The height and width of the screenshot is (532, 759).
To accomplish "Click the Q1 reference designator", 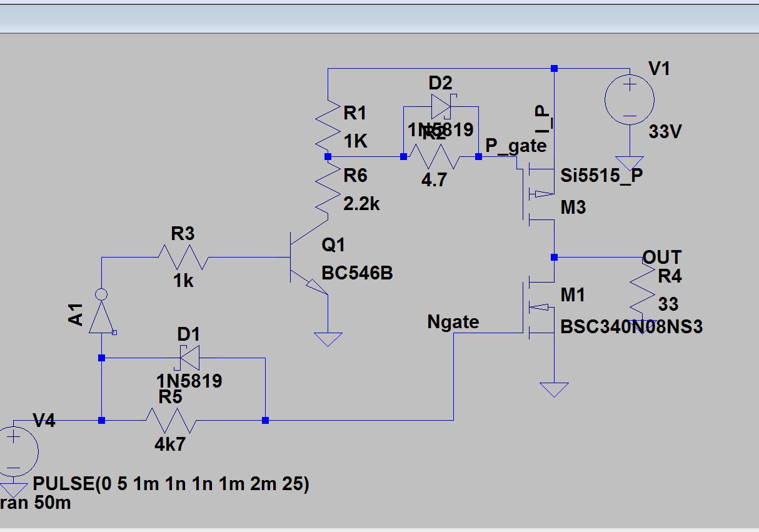I will 333,245.
